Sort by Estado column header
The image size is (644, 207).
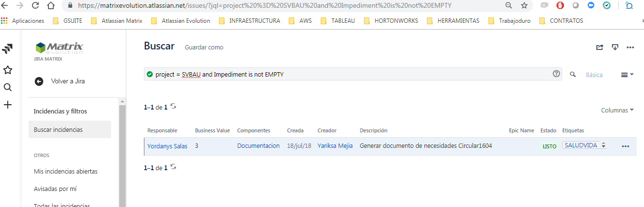[x=549, y=130]
